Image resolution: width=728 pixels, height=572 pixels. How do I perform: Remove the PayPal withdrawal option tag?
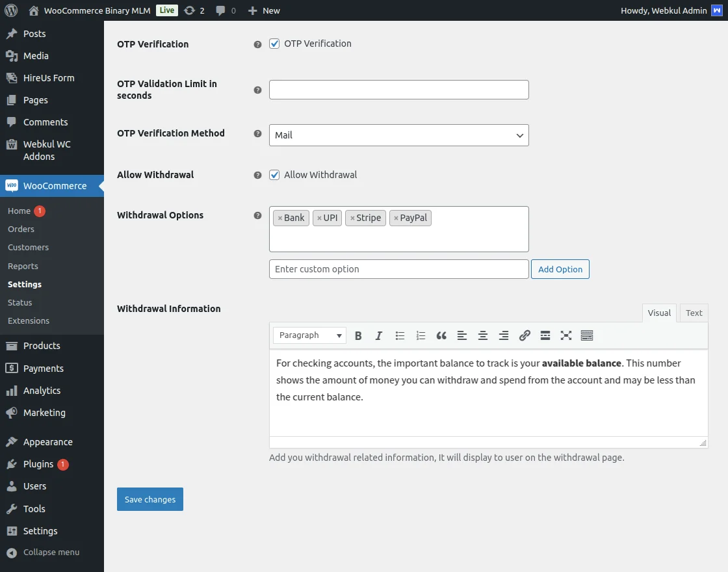click(x=395, y=218)
